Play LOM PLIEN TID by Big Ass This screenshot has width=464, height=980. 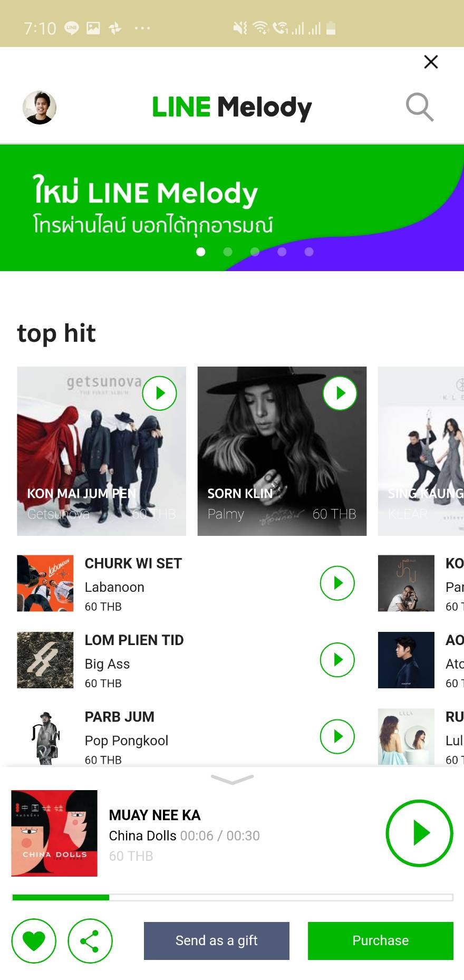(x=337, y=659)
